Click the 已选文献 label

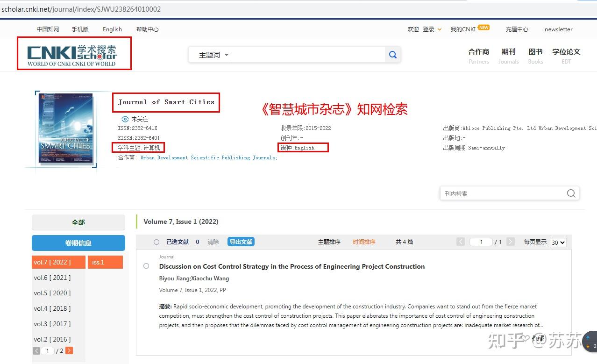[x=178, y=242]
